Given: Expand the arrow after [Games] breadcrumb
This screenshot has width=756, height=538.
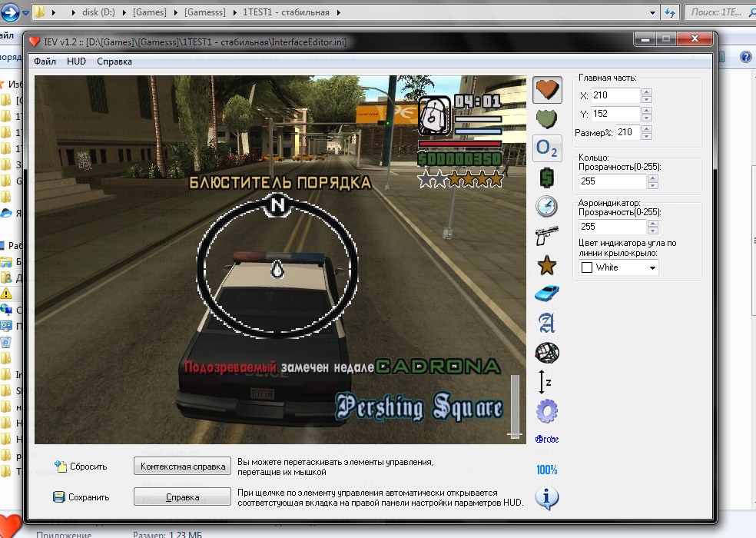Looking at the screenshot, I should (x=175, y=12).
